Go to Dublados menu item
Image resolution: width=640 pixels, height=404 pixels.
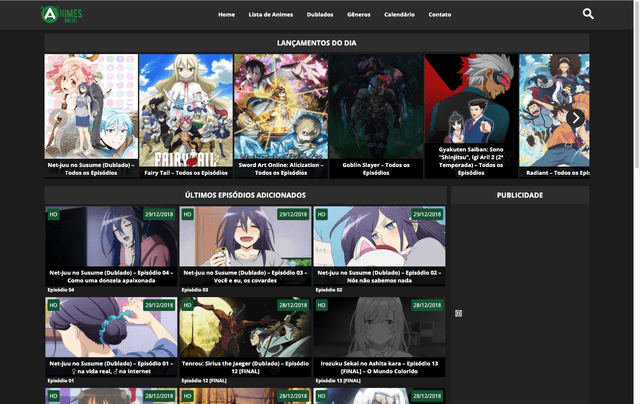[x=320, y=14]
